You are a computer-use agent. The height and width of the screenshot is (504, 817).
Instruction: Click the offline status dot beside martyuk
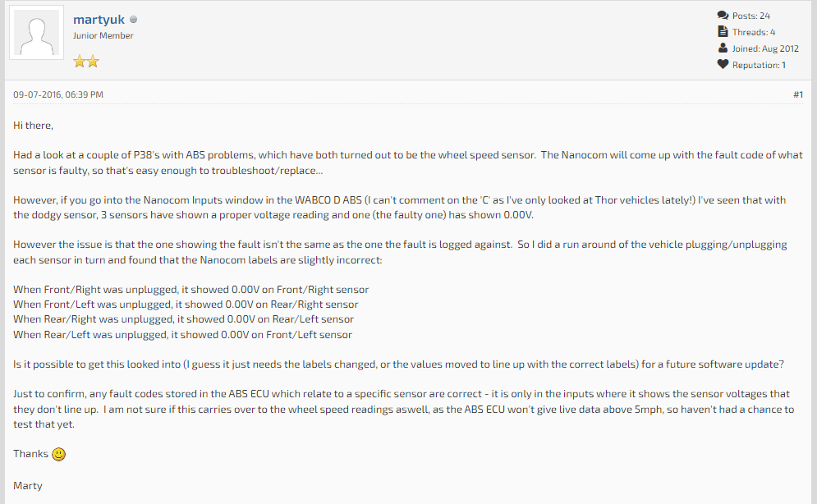pyautogui.click(x=133, y=20)
